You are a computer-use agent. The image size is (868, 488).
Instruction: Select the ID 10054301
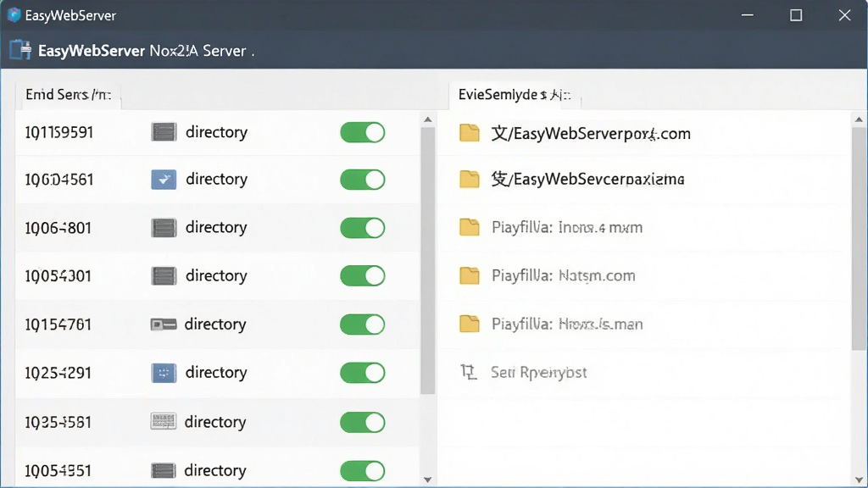pos(58,276)
